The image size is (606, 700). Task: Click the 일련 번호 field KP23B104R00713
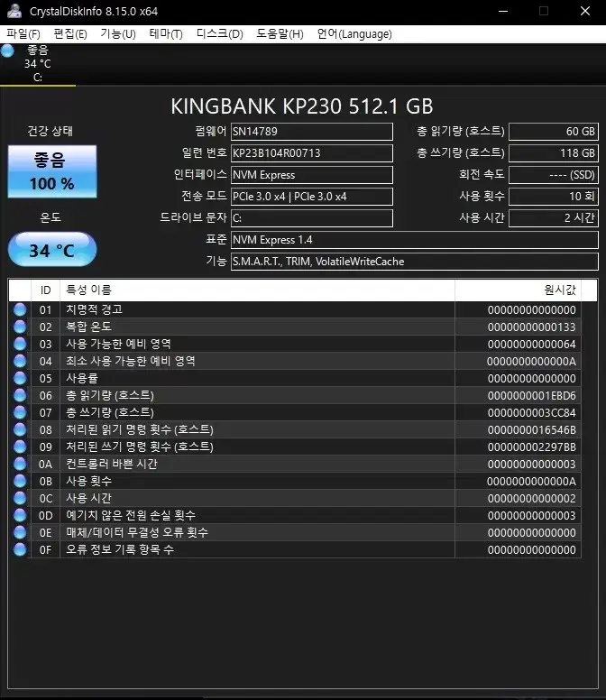pos(312,153)
